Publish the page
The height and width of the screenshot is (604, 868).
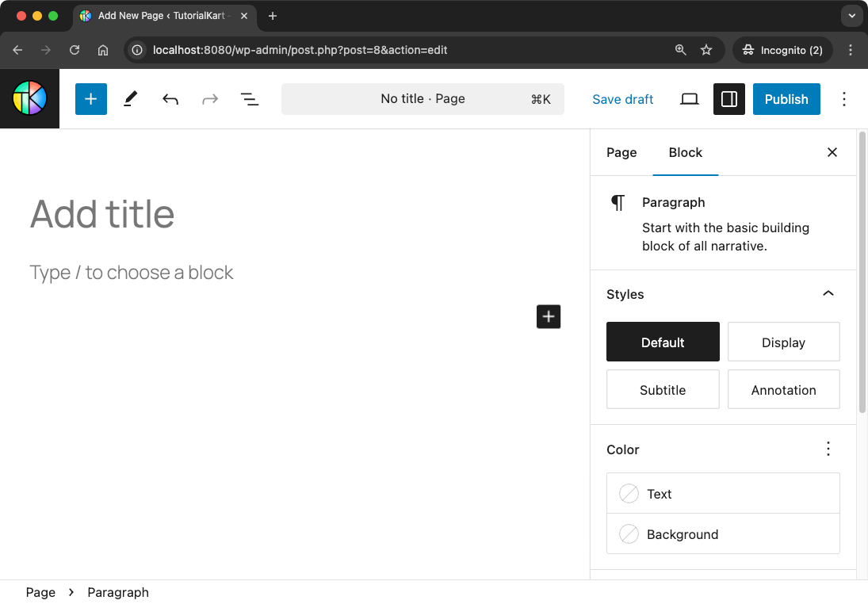(786, 98)
